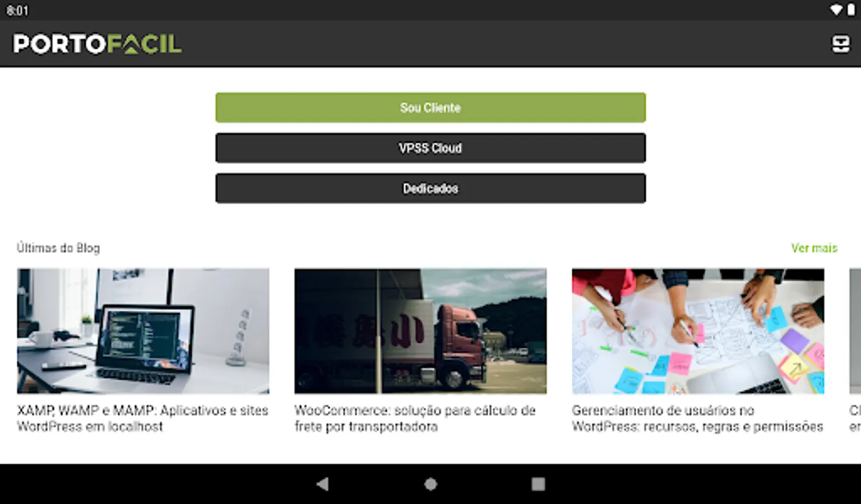861x504 pixels.
Task: Read the XAMP, WAMP e MAMP article title
Action: (142, 418)
